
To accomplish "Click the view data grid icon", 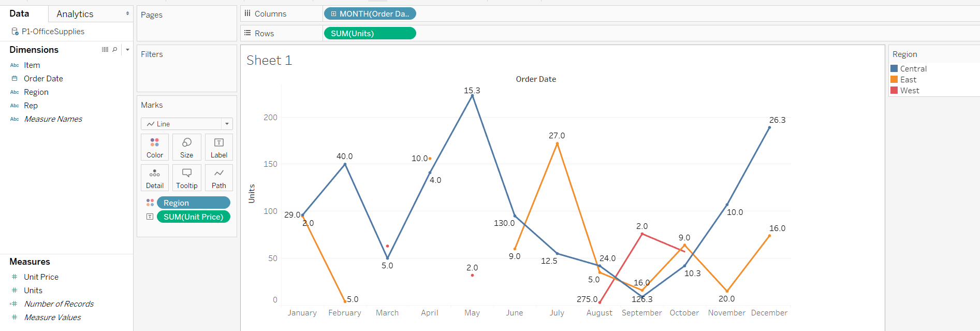I will (105, 50).
